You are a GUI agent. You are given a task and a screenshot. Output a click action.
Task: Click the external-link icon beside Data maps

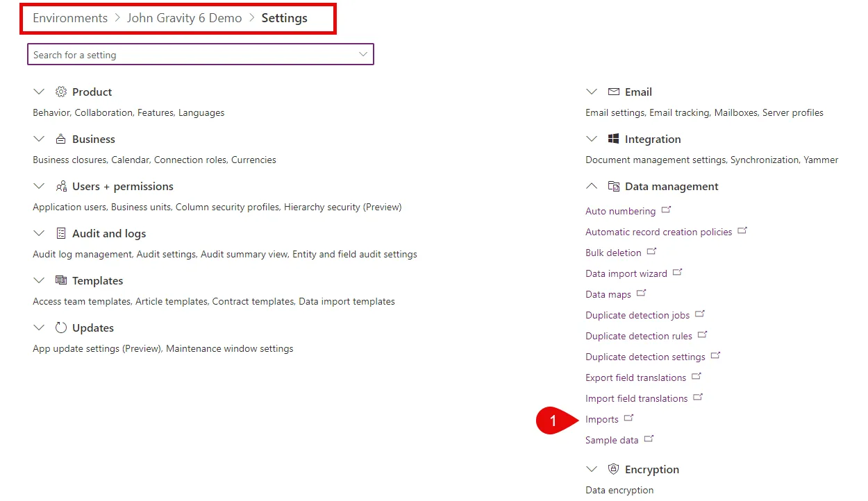click(642, 293)
